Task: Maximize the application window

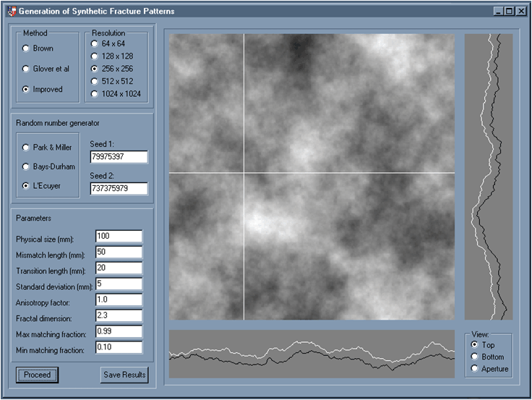Action: 510,12
